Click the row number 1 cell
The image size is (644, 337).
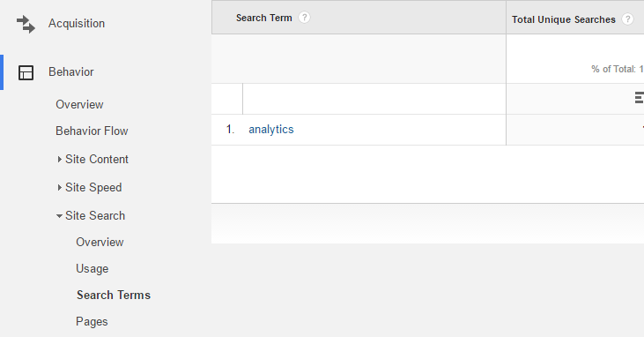click(230, 130)
